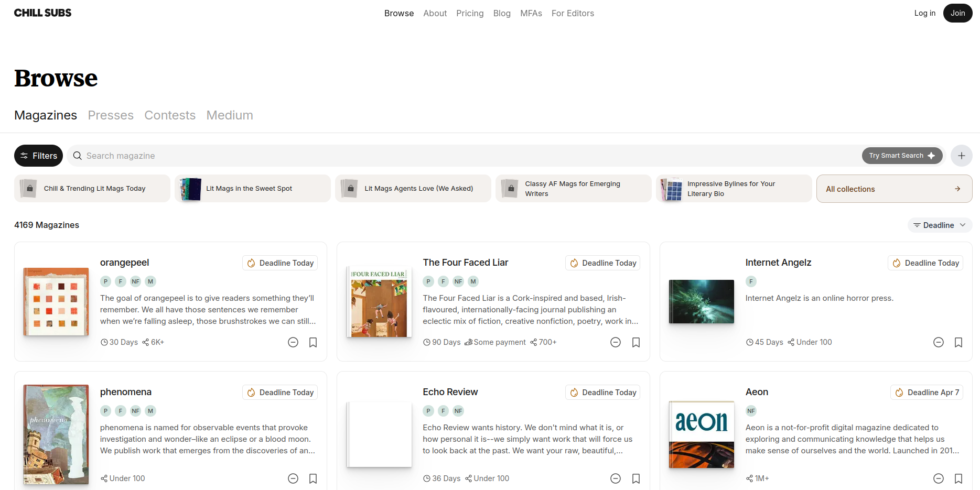Click the Try Smart Search button
980x490 pixels.
pyautogui.click(x=902, y=156)
